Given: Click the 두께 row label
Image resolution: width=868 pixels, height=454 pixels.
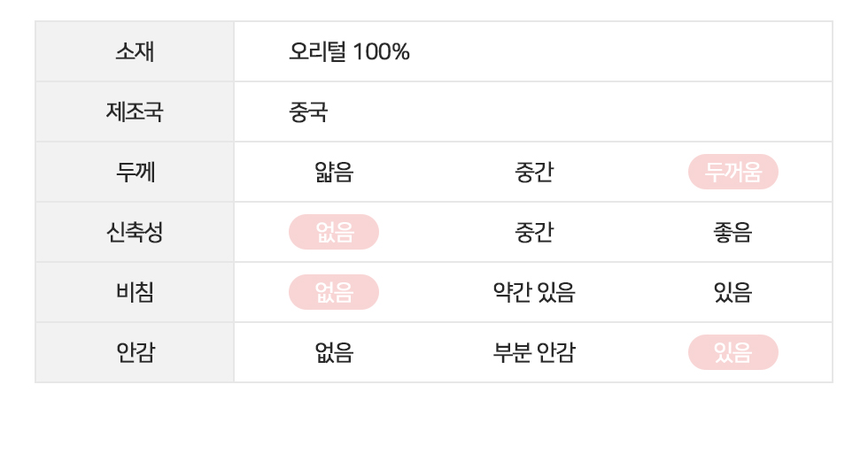Looking at the screenshot, I should pos(135,172).
